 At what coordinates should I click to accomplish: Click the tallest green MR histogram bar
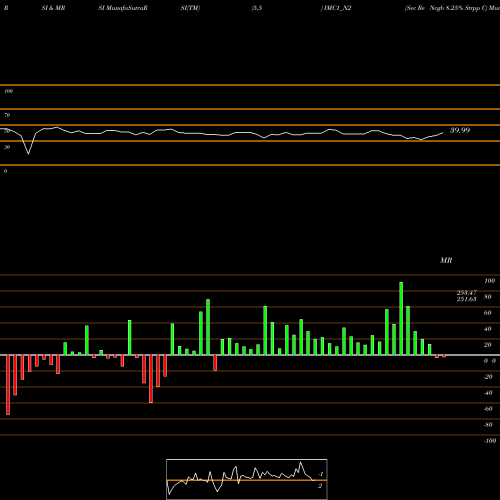(401, 318)
